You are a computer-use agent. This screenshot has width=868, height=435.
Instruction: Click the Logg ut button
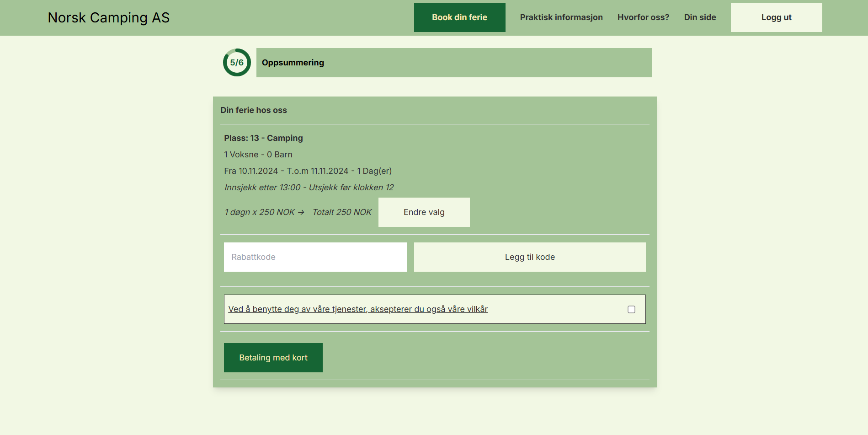point(776,17)
